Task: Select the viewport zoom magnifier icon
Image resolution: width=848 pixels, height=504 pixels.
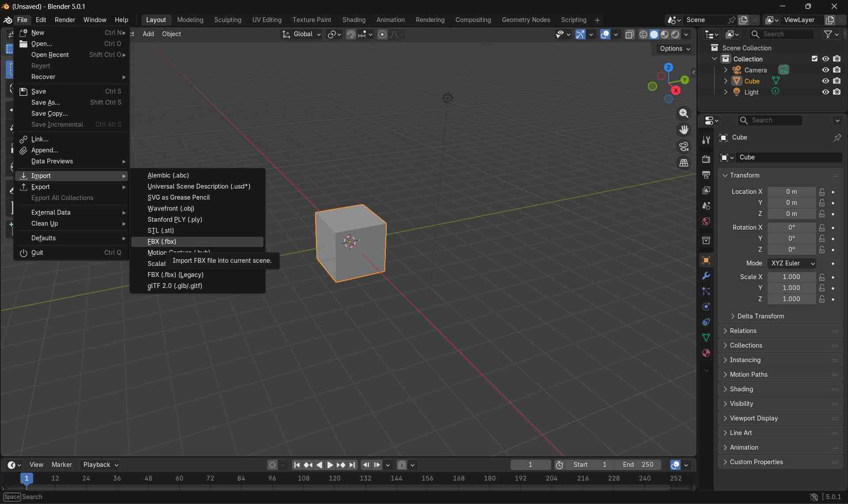Action: point(684,113)
